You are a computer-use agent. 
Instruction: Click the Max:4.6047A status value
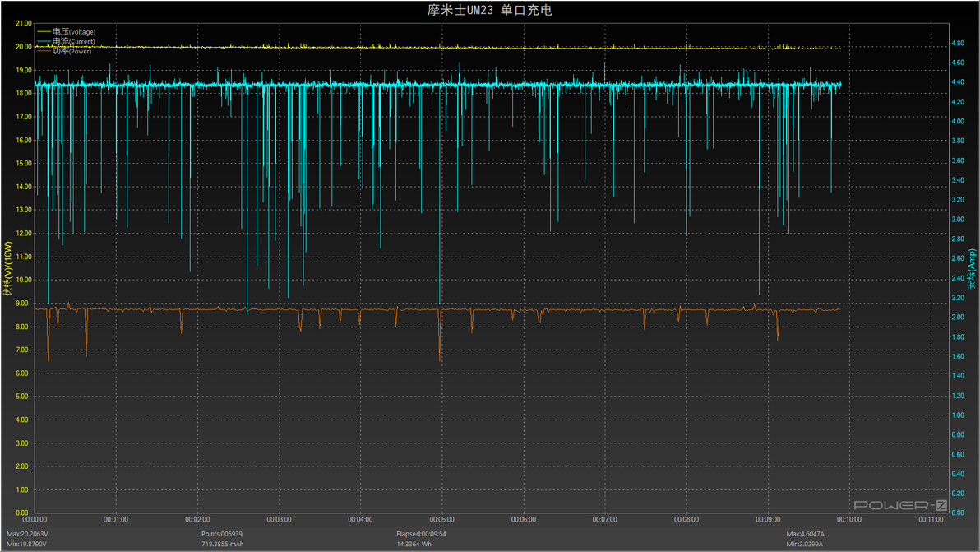805,534
